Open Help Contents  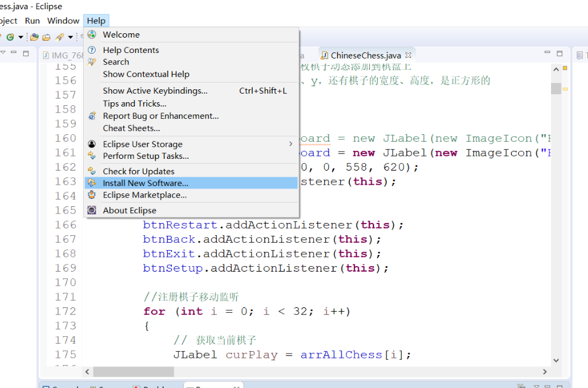coord(191,50)
